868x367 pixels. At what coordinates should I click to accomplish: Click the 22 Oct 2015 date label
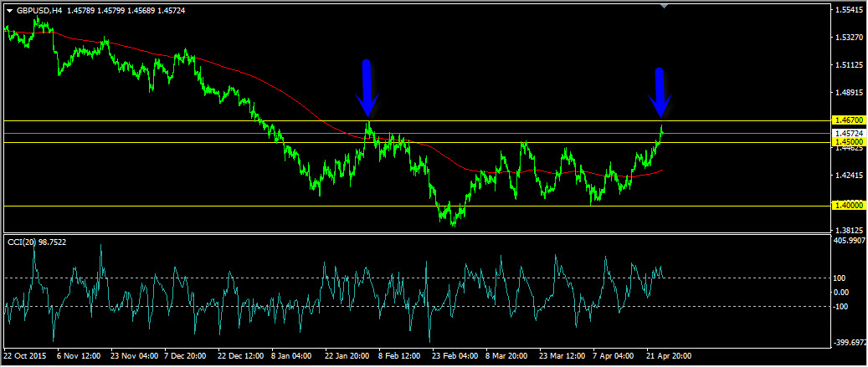(x=25, y=355)
